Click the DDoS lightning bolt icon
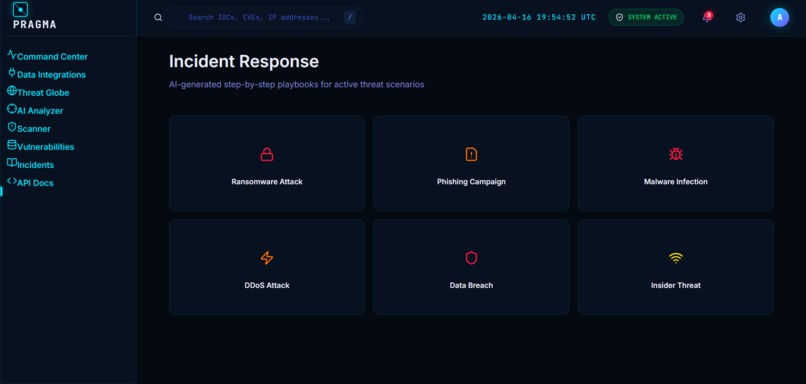 point(267,258)
